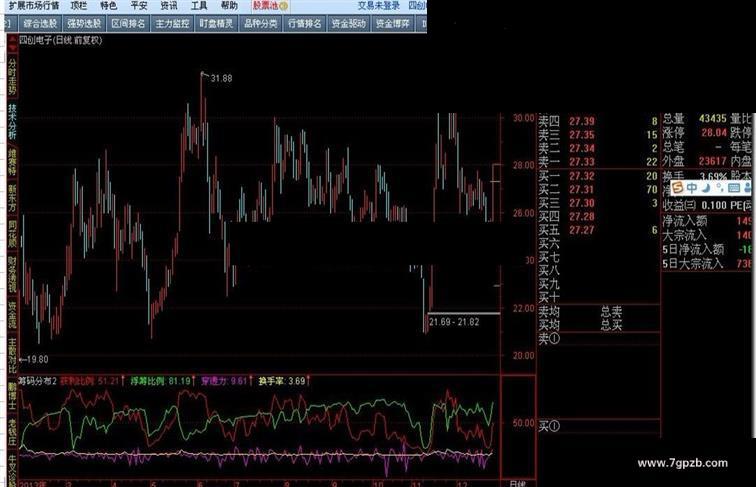Select the 股博士 sidebar tab

[12, 396]
